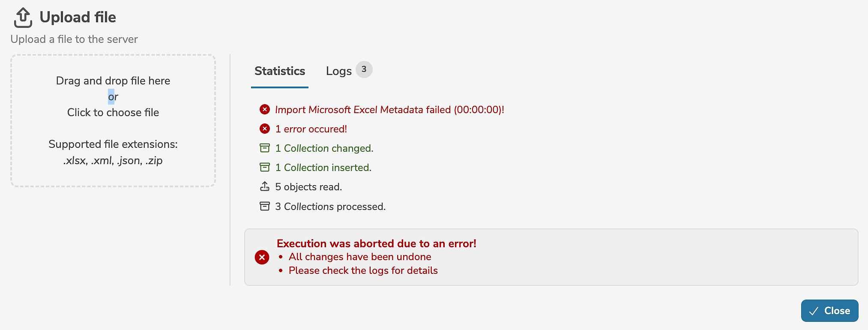Click the 'Please check the logs for details' bullet text
The width and height of the screenshot is (868, 330).
[363, 270]
